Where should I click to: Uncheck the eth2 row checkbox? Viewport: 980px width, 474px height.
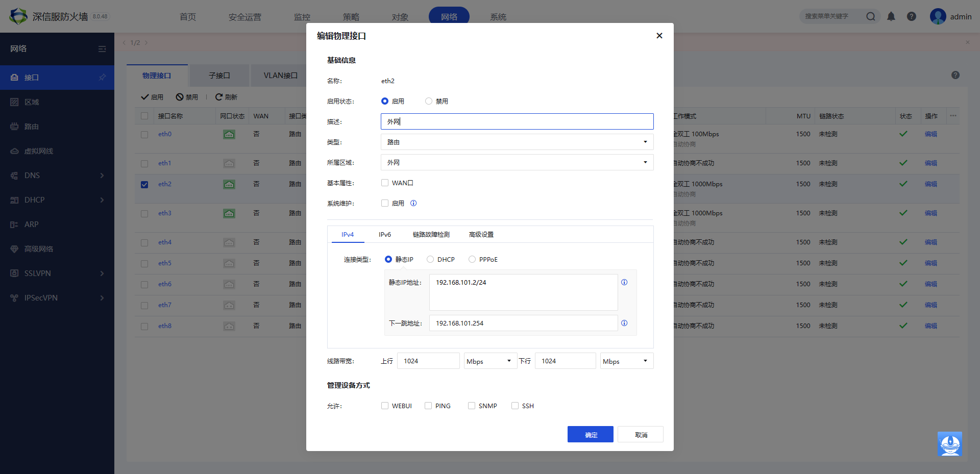point(144,185)
